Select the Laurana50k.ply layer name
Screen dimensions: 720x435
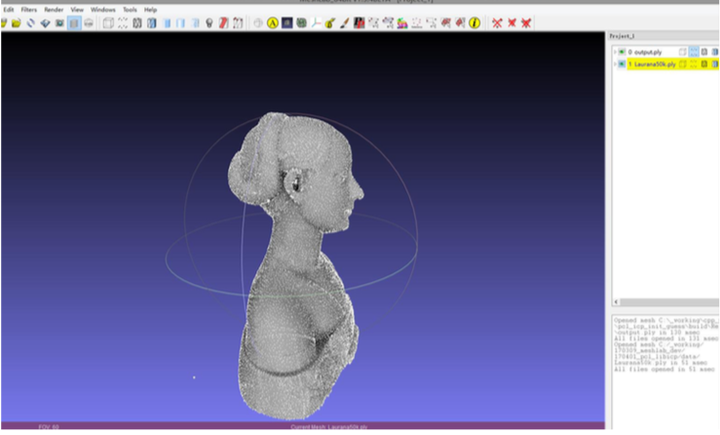coord(652,64)
